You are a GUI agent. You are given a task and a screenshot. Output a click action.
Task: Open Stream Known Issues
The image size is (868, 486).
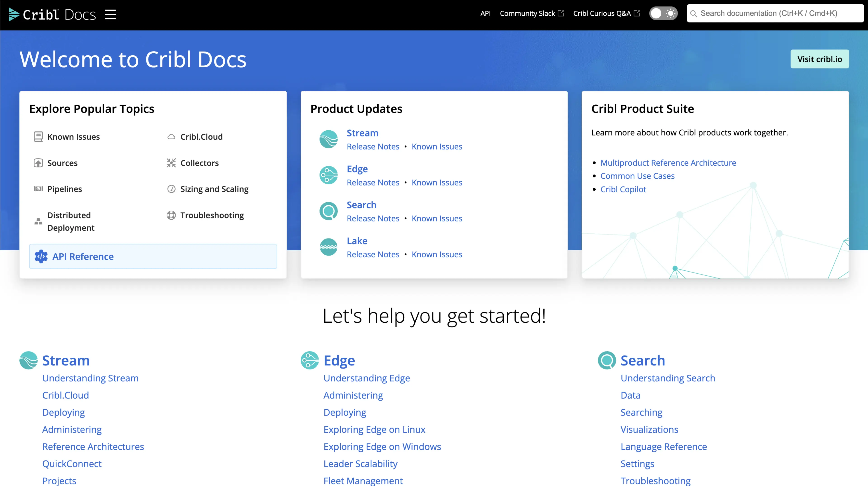(437, 146)
